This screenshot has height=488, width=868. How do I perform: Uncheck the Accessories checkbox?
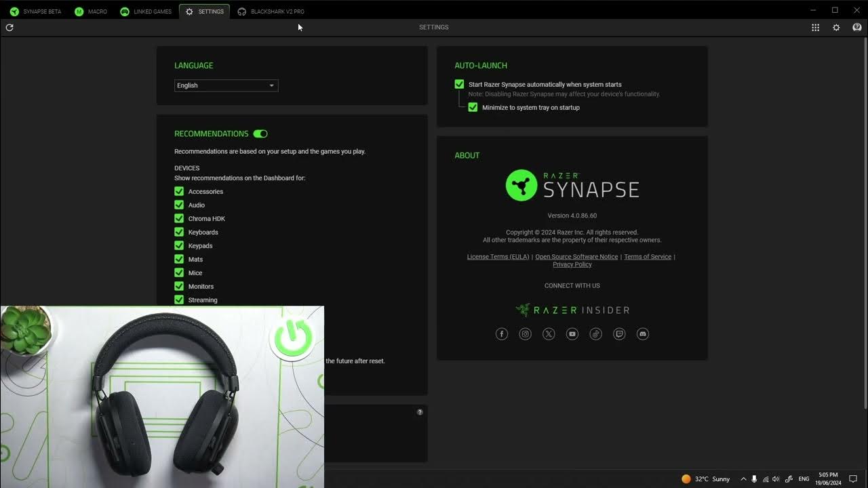pyautogui.click(x=179, y=191)
